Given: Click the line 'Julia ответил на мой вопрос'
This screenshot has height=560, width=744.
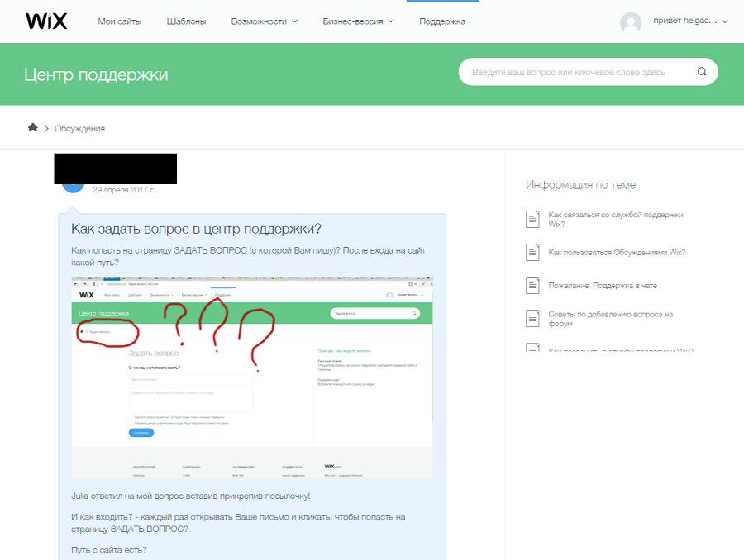Looking at the screenshot, I should coord(190,496).
